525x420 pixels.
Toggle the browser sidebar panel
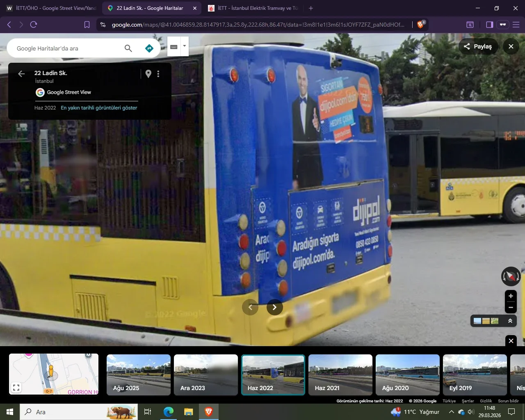coord(489,25)
